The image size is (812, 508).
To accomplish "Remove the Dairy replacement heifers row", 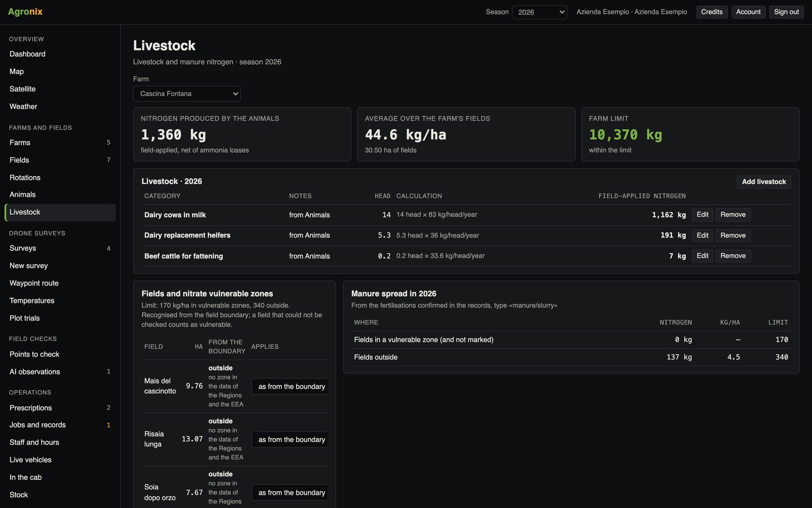I will (x=733, y=235).
